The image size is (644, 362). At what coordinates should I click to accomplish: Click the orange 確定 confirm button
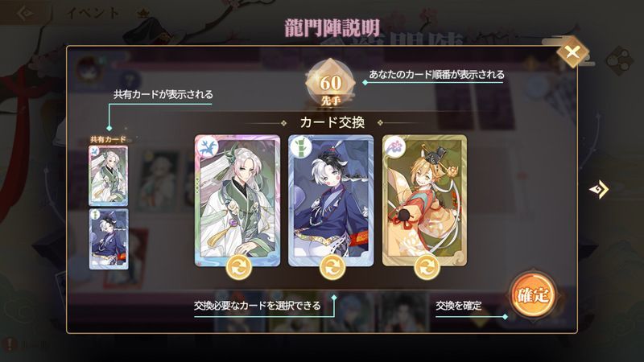pos(533,295)
